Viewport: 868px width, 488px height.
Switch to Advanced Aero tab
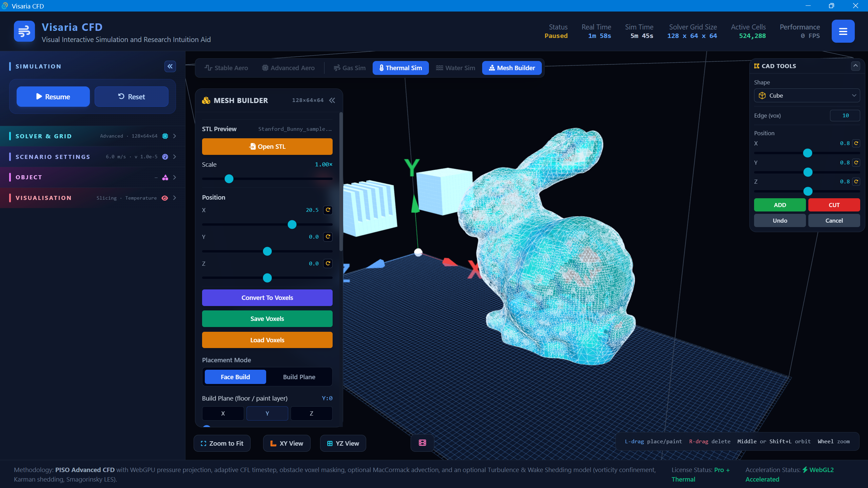(288, 68)
